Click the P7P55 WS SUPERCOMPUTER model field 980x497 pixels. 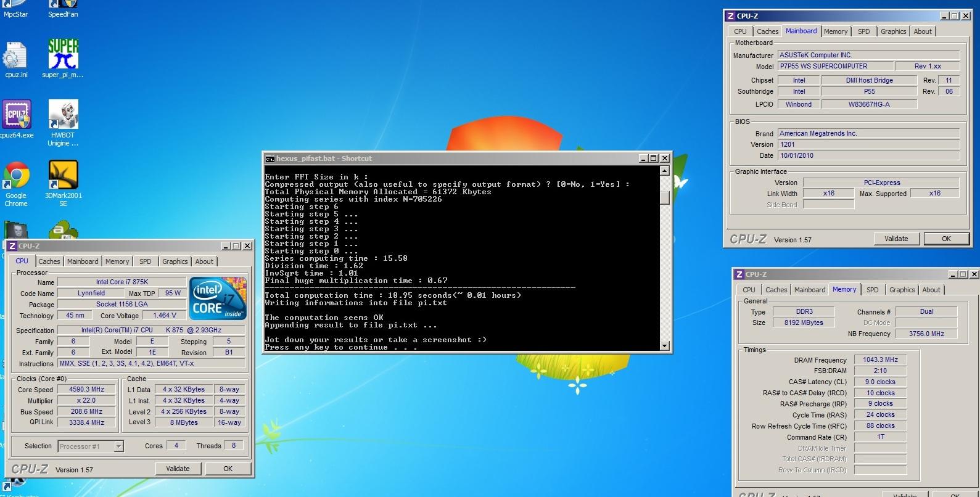(835, 67)
